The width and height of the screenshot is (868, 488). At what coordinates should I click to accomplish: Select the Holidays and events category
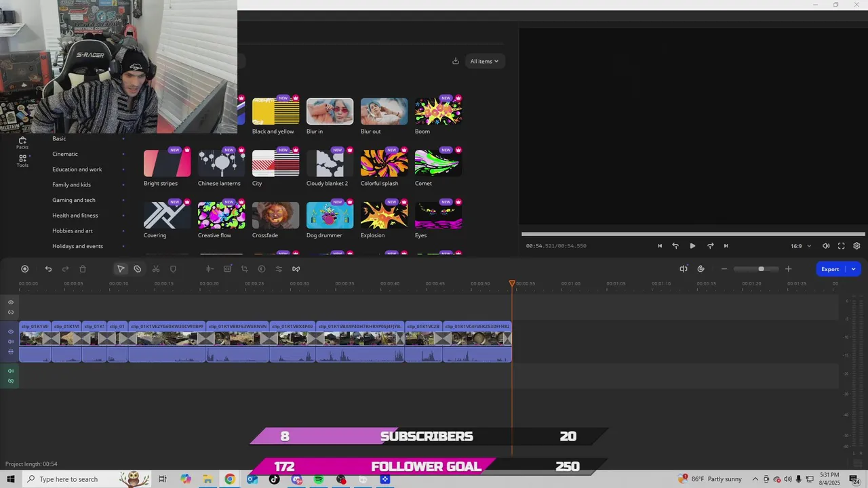click(78, 246)
